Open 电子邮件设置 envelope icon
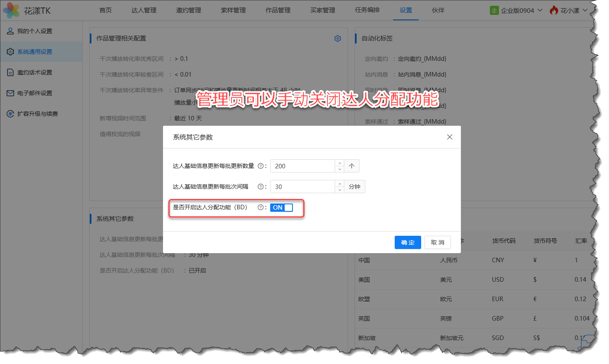609x364 pixels. [x=10, y=93]
